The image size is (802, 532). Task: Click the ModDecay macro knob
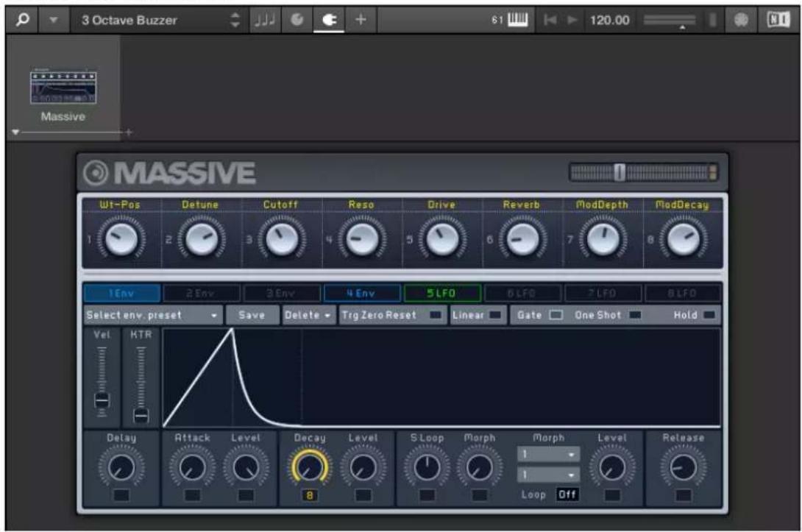click(x=683, y=239)
